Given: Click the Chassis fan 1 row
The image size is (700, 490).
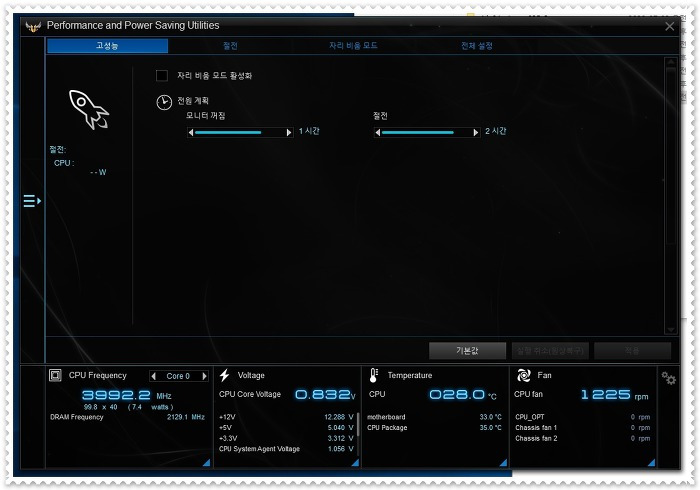Looking at the screenshot, I should click(x=583, y=428).
